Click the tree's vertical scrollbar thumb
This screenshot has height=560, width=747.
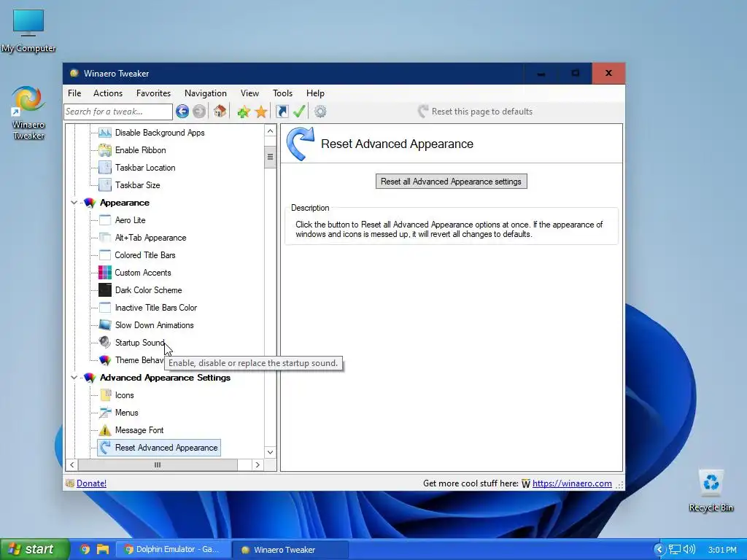coord(270,157)
